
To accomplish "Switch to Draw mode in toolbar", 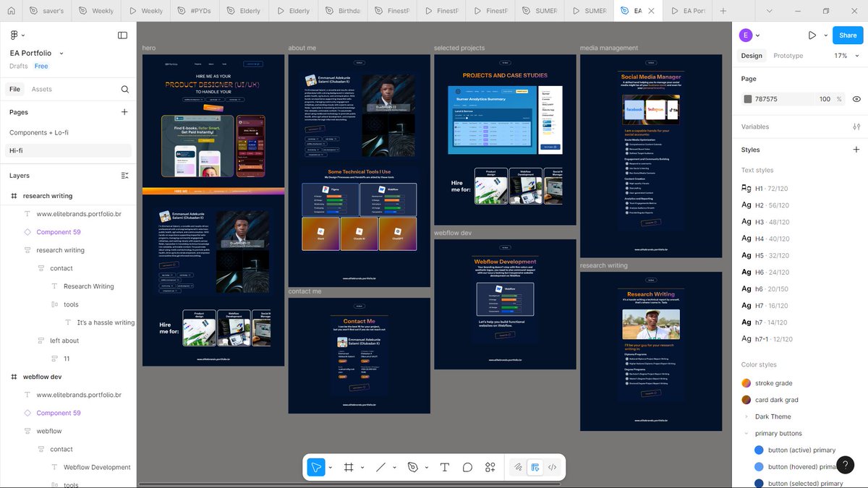I will click(518, 467).
